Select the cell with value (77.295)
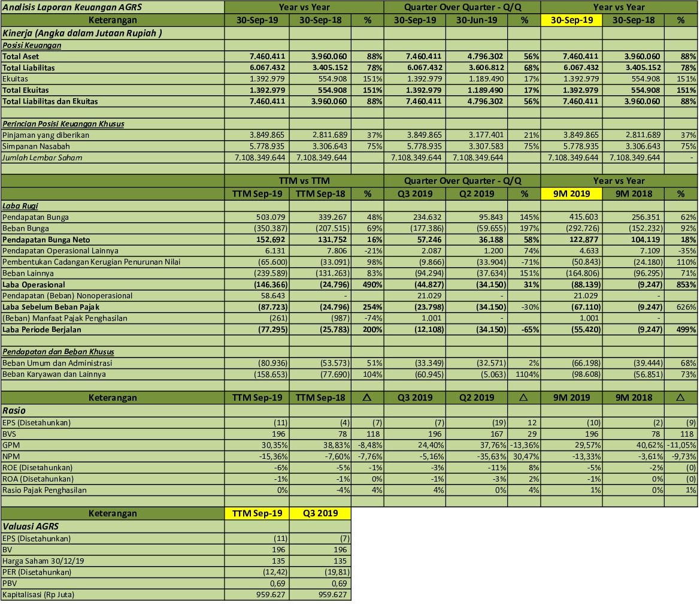Image resolution: width=700 pixels, height=605 pixels. point(257,329)
